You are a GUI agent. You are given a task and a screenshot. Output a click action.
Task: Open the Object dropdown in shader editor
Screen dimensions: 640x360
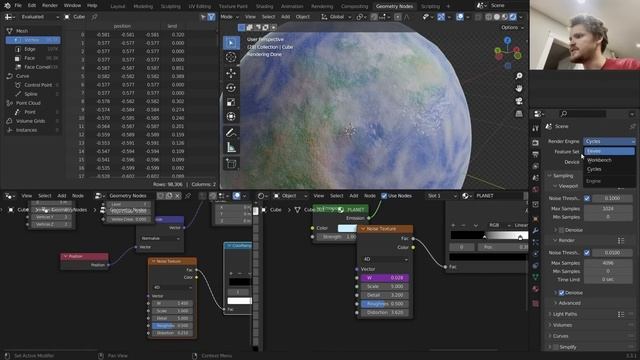pyautogui.click(x=289, y=196)
